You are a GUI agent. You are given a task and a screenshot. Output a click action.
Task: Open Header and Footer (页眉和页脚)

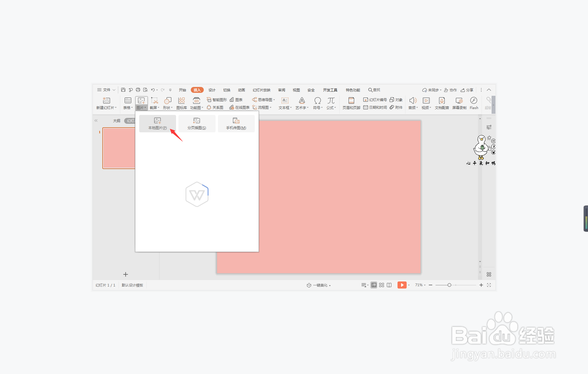[x=351, y=103]
